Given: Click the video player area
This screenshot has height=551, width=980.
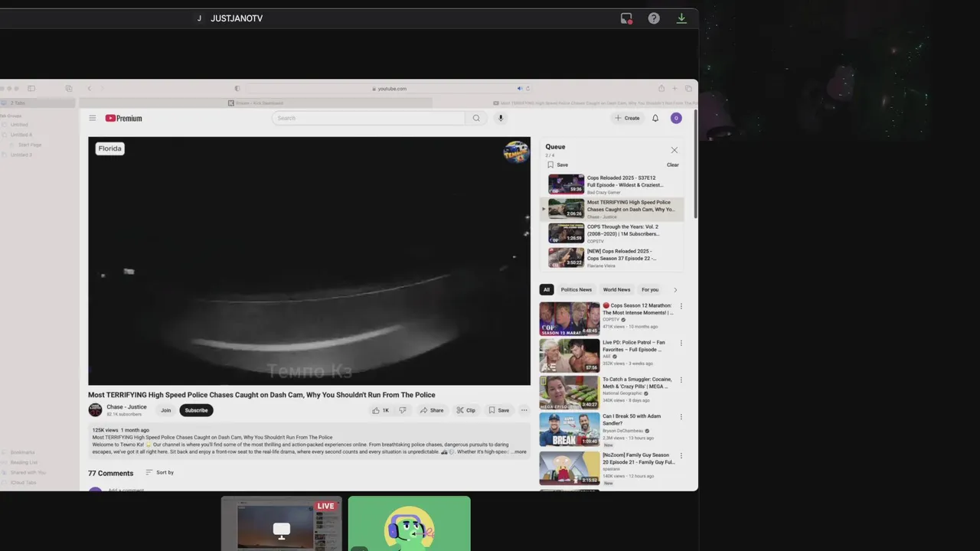Looking at the screenshot, I should [309, 261].
